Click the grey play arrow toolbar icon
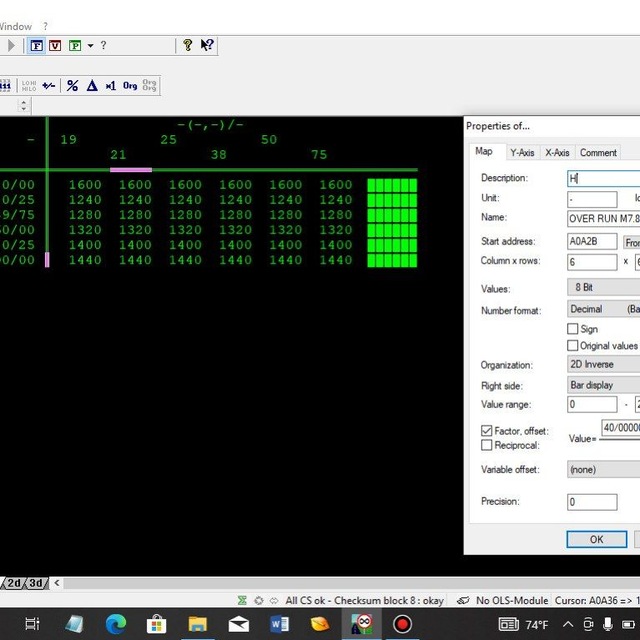Screen dimensions: 640x640 [11, 45]
